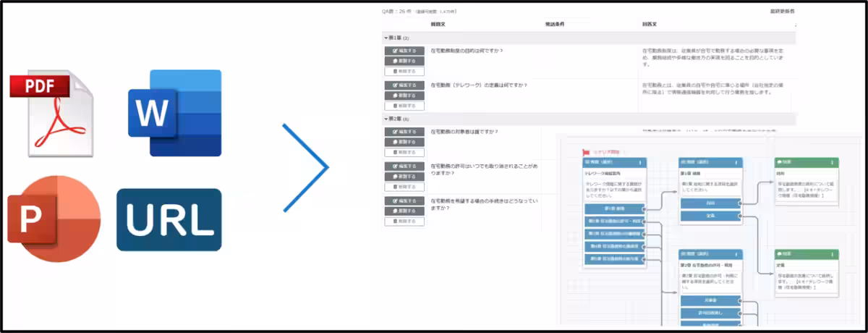Edit the 在宅勤務の対象者は誰ですか？ row
This screenshot has width=868, height=333.
(x=404, y=132)
